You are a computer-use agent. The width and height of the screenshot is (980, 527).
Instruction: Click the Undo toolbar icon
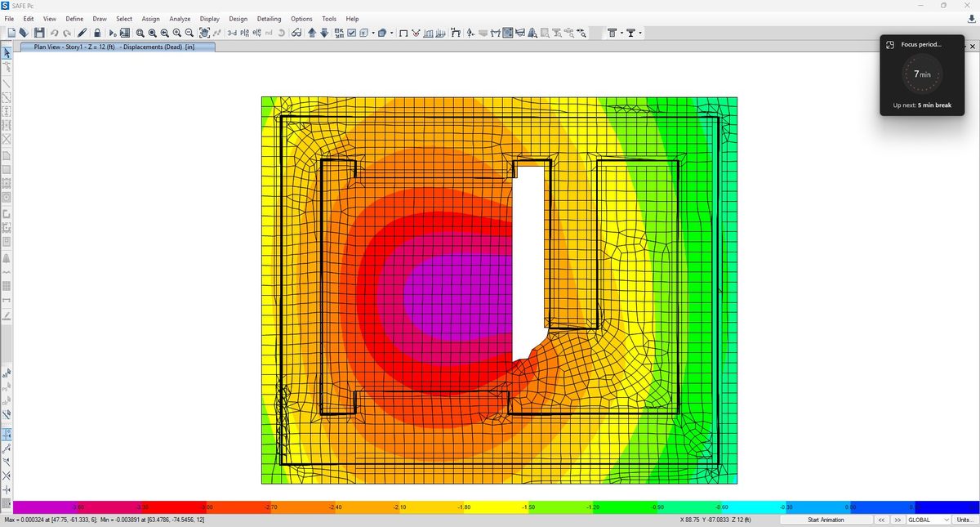coord(55,33)
